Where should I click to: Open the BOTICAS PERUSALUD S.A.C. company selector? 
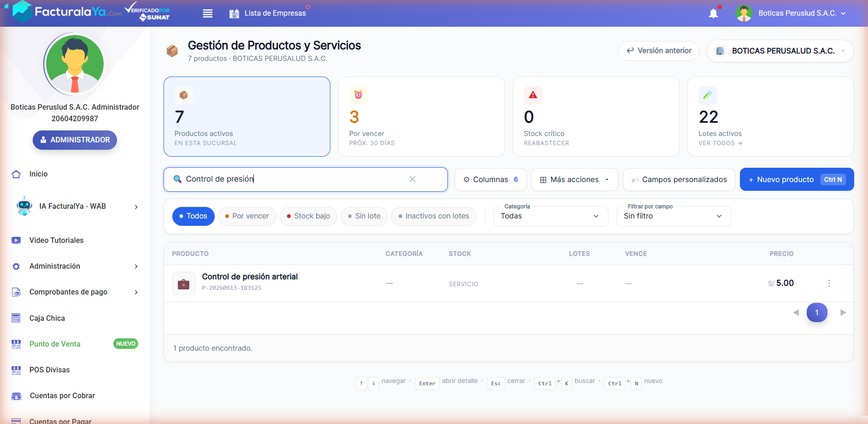pos(780,51)
